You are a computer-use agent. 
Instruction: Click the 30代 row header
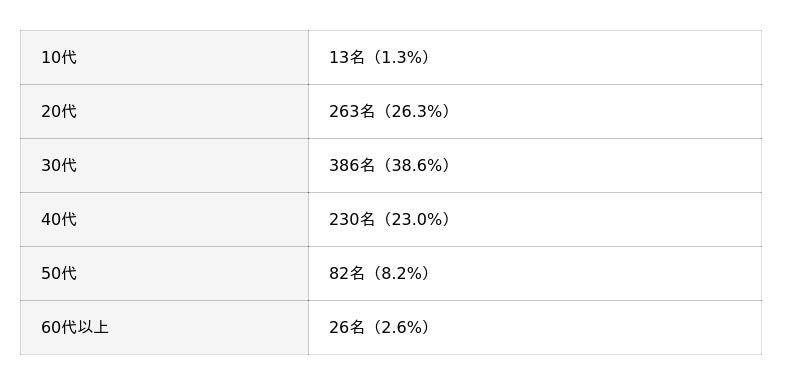pos(164,166)
